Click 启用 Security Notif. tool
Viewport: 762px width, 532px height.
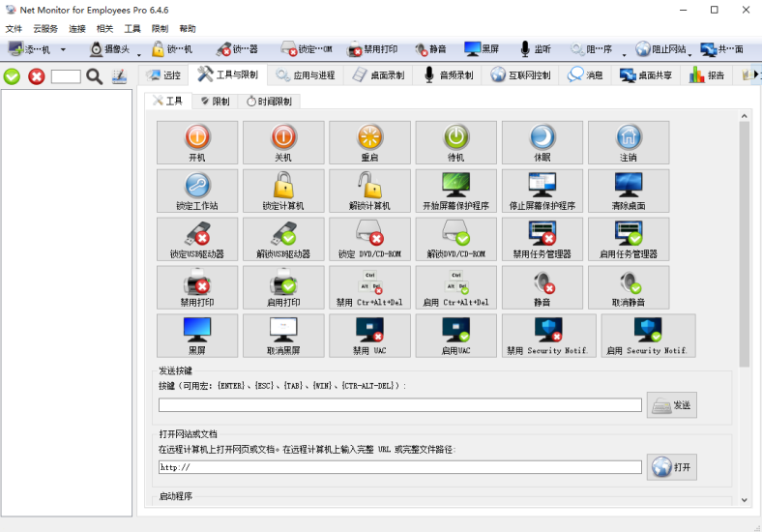pyautogui.click(x=648, y=336)
